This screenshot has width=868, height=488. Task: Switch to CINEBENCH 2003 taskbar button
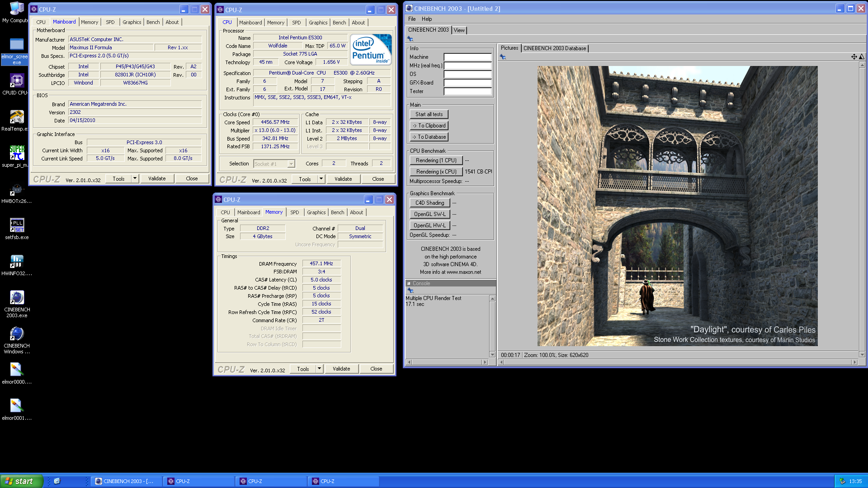coord(126,481)
